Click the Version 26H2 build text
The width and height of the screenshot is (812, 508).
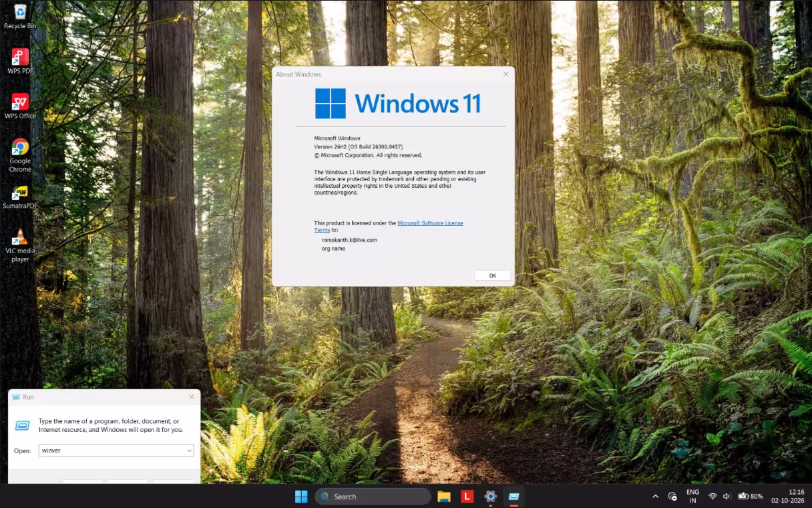tap(359, 146)
